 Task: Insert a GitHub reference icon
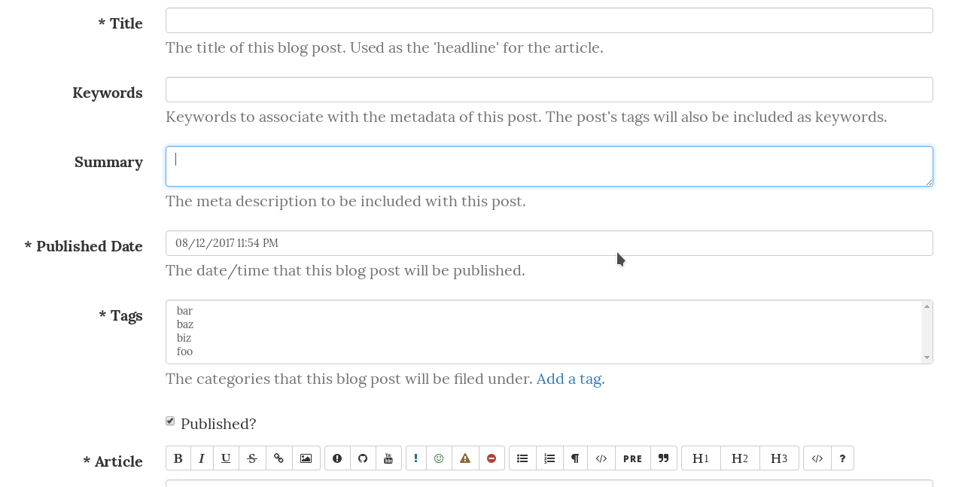pyautogui.click(x=363, y=458)
